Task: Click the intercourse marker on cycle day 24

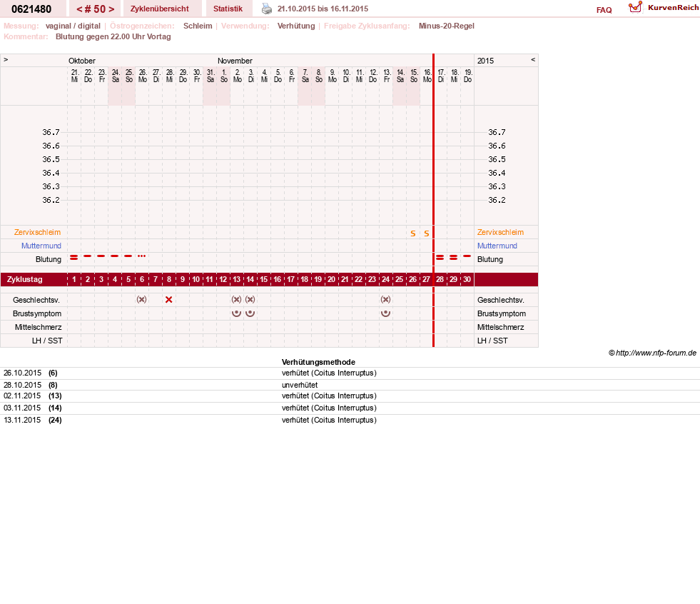Action: [386, 299]
